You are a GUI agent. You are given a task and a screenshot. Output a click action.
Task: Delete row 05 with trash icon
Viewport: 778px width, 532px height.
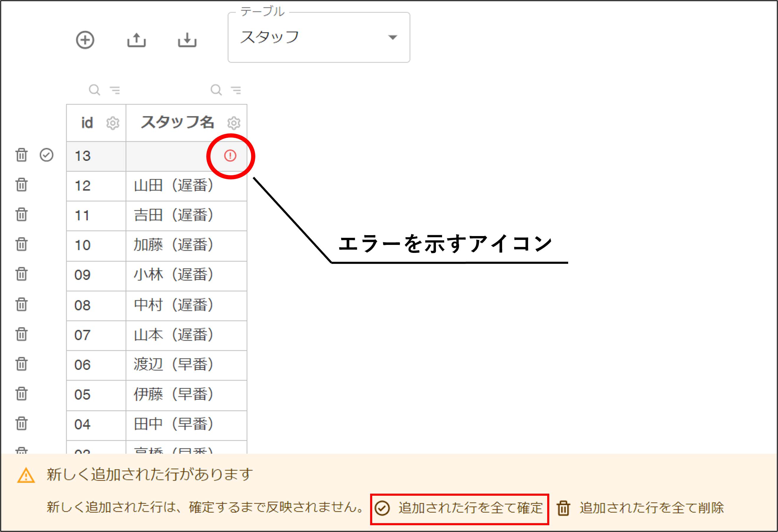click(22, 394)
